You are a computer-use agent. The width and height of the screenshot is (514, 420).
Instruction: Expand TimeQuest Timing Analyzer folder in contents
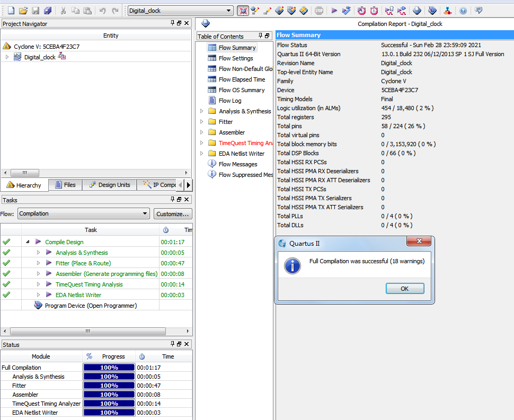click(x=201, y=143)
